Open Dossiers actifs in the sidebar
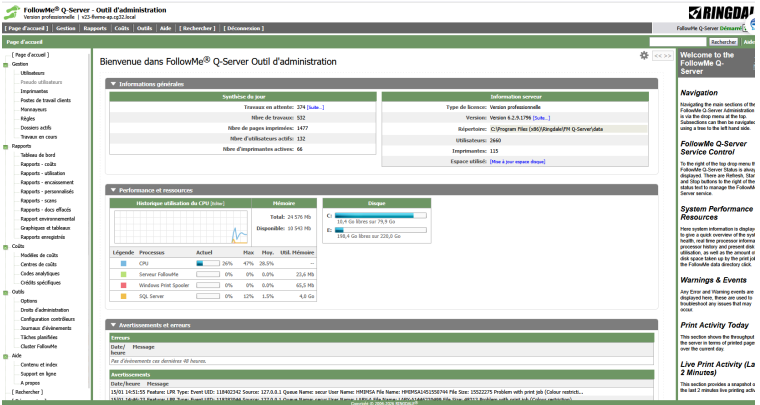 [36, 128]
